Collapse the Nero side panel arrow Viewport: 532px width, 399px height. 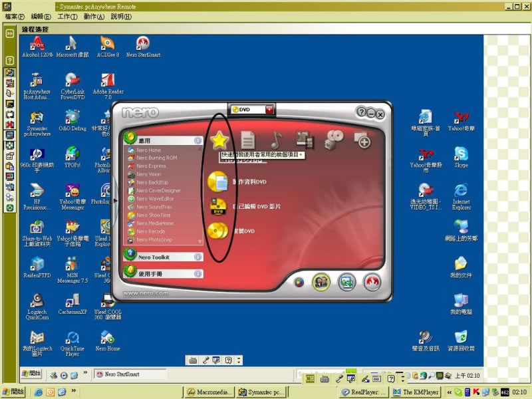point(115,201)
